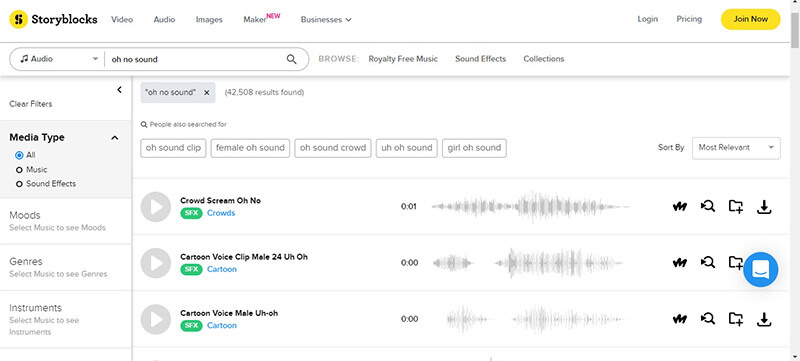Open the Images nav item
The height and width of the screenshot is (361, 800).
pyautogui.click(x=209, y=20)
